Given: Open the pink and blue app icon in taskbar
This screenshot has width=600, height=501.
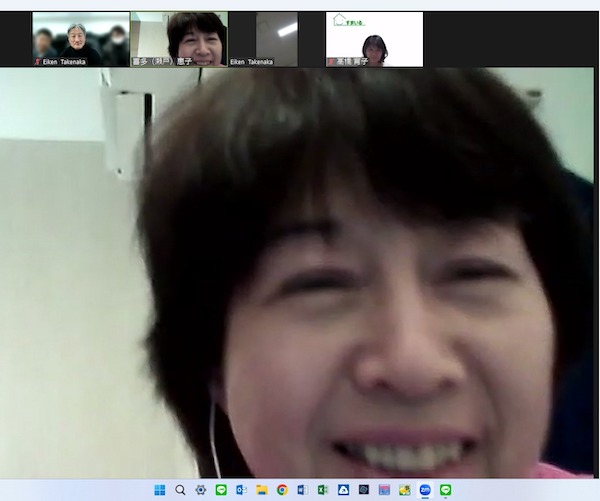Looking at the screenshot, I should [x=384, y=490].
